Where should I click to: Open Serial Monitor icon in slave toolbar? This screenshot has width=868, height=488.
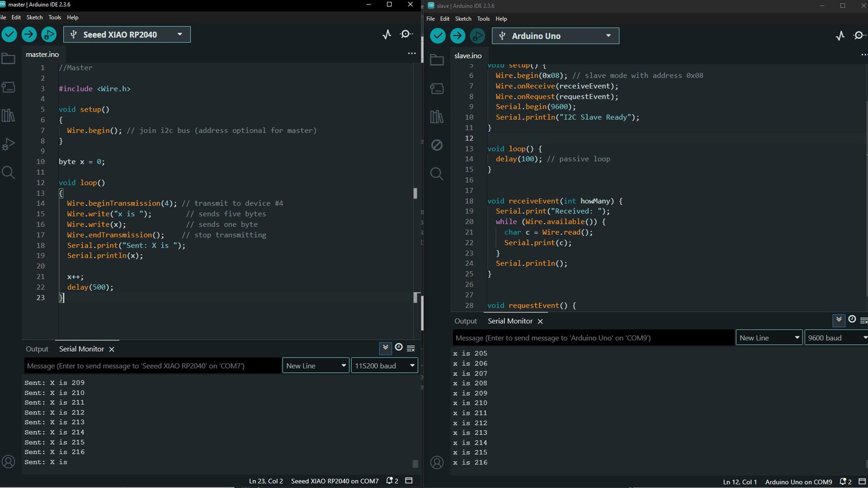pyautogui.click(x=859, y=36)
